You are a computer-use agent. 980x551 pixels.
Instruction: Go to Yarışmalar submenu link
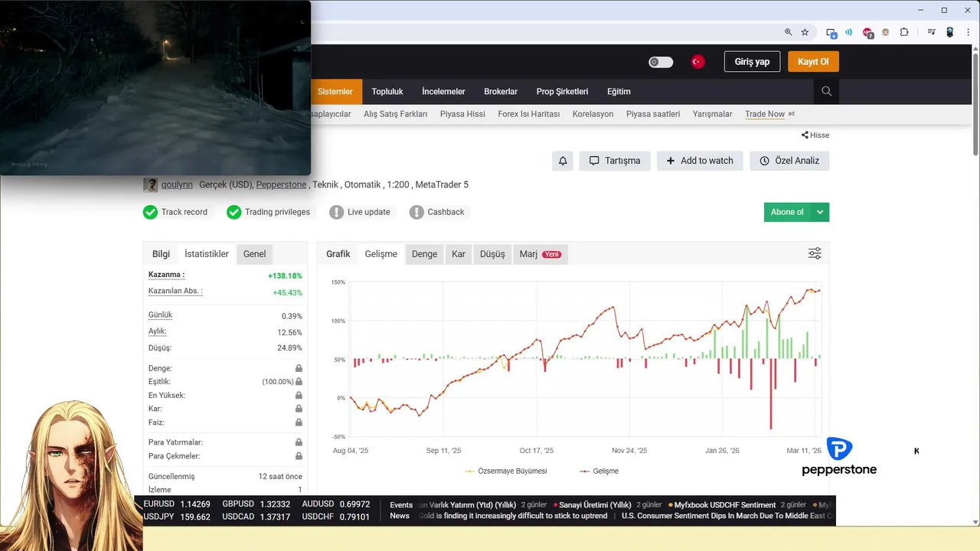(712, 114)
